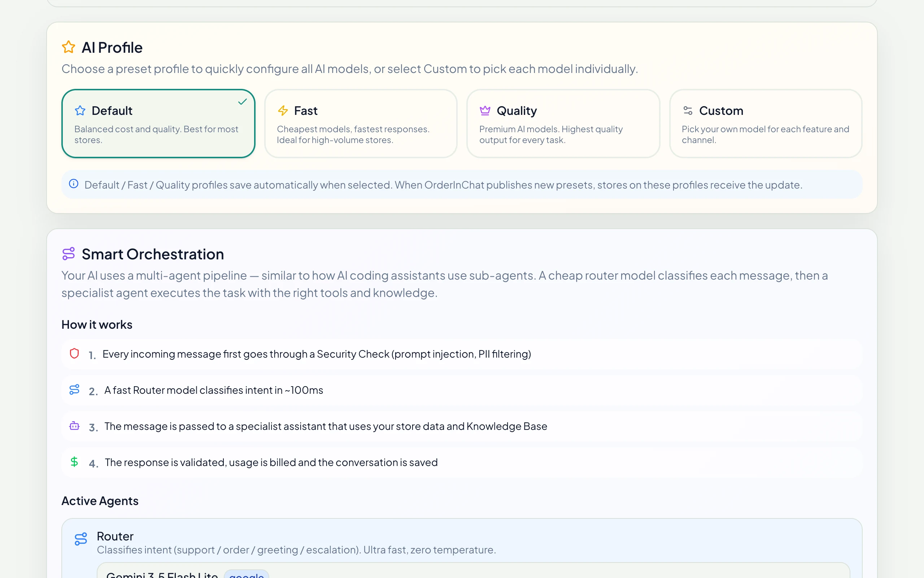Click 'Pick your own model for each feature' text

(x=766, y=134)
